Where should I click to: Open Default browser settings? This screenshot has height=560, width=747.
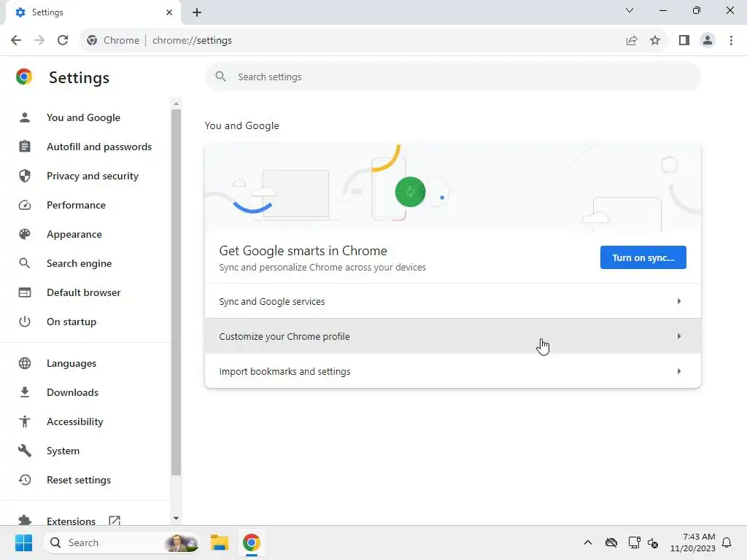[x=84, y=292]
